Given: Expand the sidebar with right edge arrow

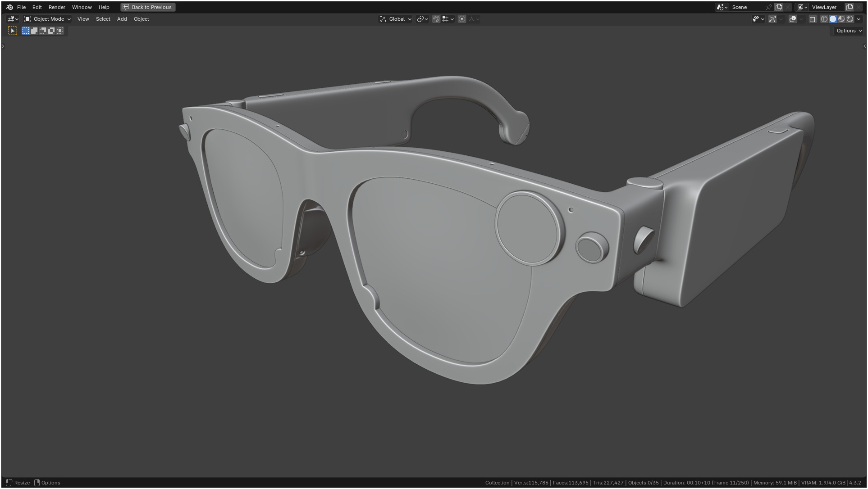Looking at the screenshot, I should (864, 46).
